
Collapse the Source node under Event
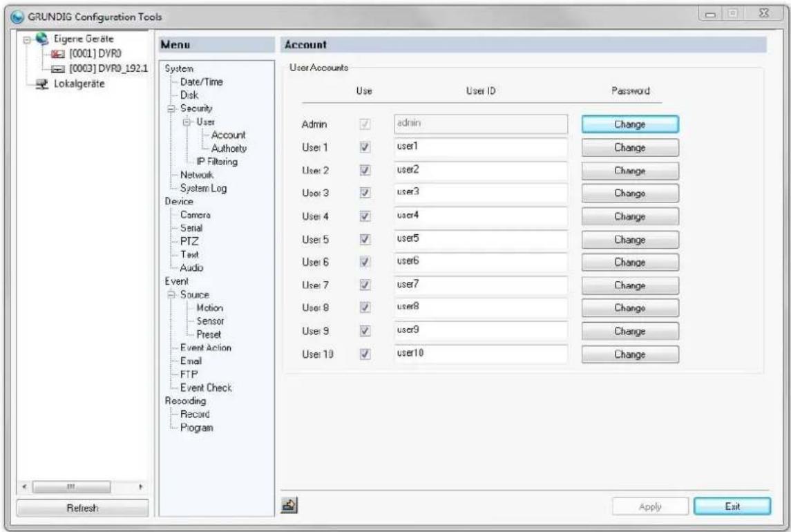pyautogui.click(x=171, y=294)
